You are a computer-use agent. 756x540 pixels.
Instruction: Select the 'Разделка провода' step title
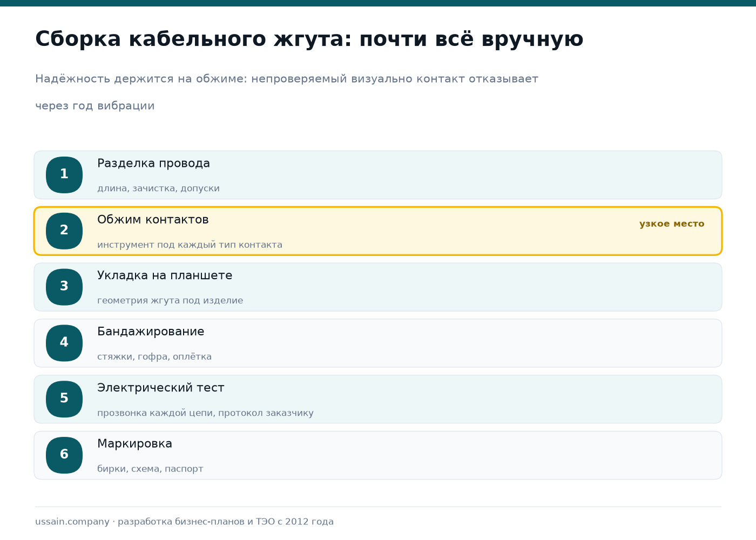click(153, 164)
